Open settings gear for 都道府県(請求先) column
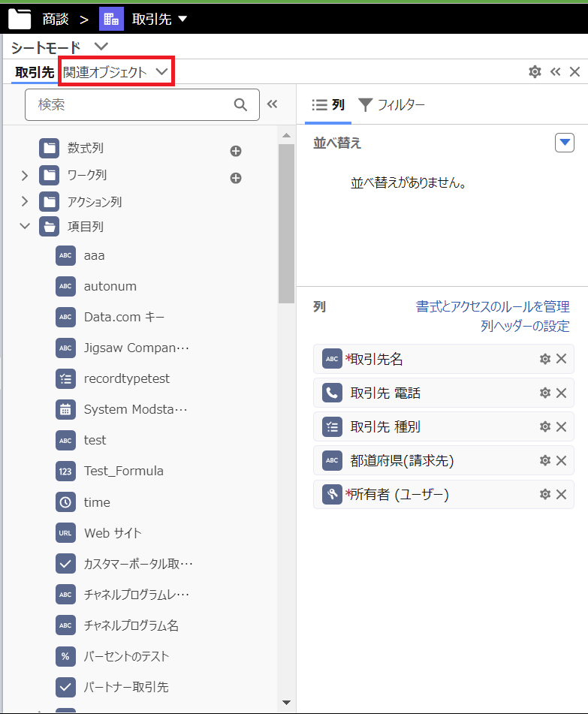Image resolution: width=588 pixels, height=714 pixels. (x=545, y=460)
